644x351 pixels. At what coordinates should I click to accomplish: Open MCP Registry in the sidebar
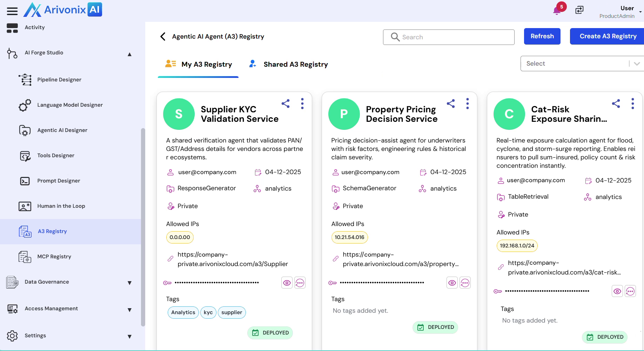[x=54, y=257]
